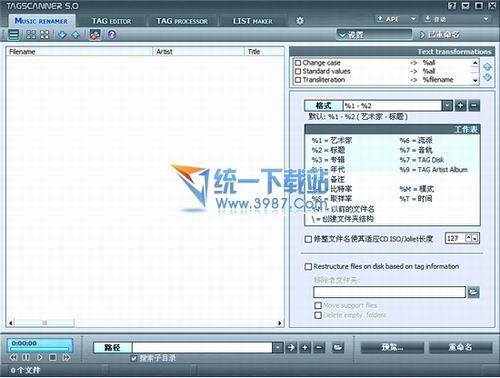This screenshot has width=500, height=378.
Task: Click the preview button at bottom
Action: click(392, 347)
